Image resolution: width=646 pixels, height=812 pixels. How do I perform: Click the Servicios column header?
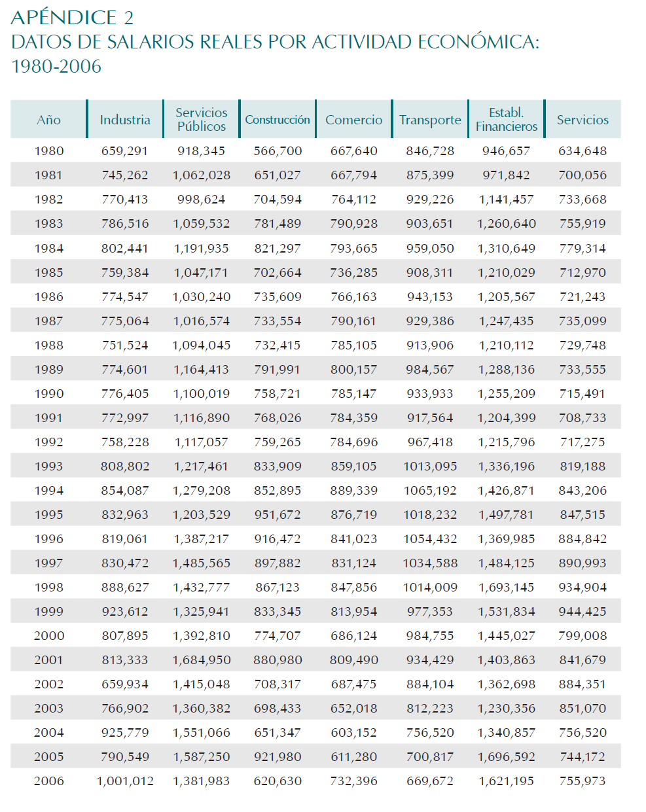pyautogui.click(x=583, y=120)
